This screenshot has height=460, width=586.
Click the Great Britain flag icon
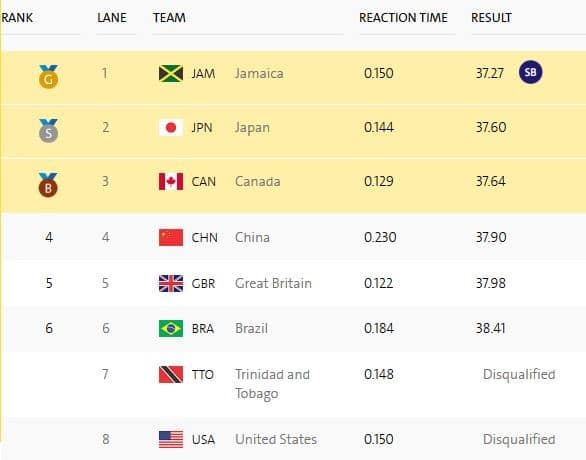tap(171, 283)
